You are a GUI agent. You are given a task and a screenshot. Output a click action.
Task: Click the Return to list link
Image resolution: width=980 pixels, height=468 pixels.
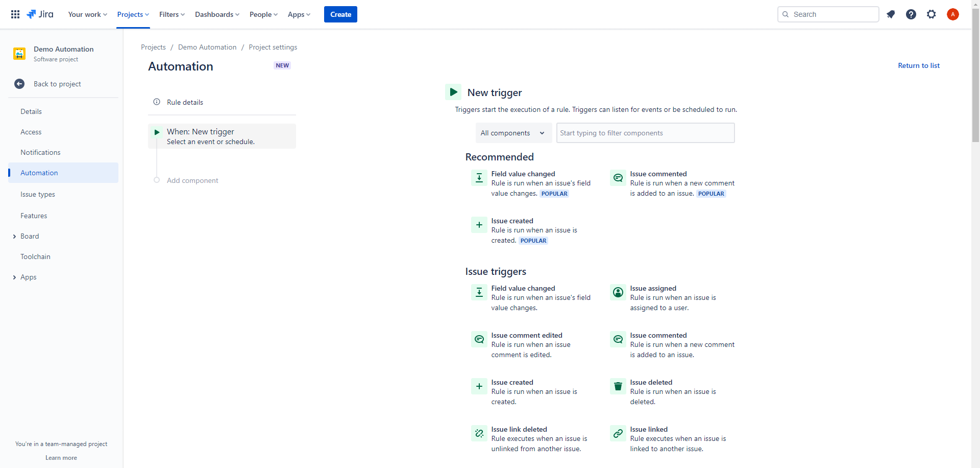point(918,65)
